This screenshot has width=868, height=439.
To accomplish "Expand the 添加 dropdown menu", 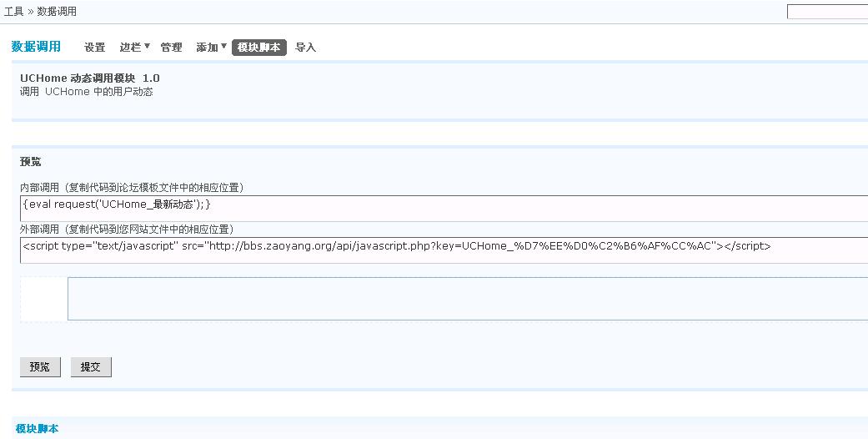I will pos(212,48).
